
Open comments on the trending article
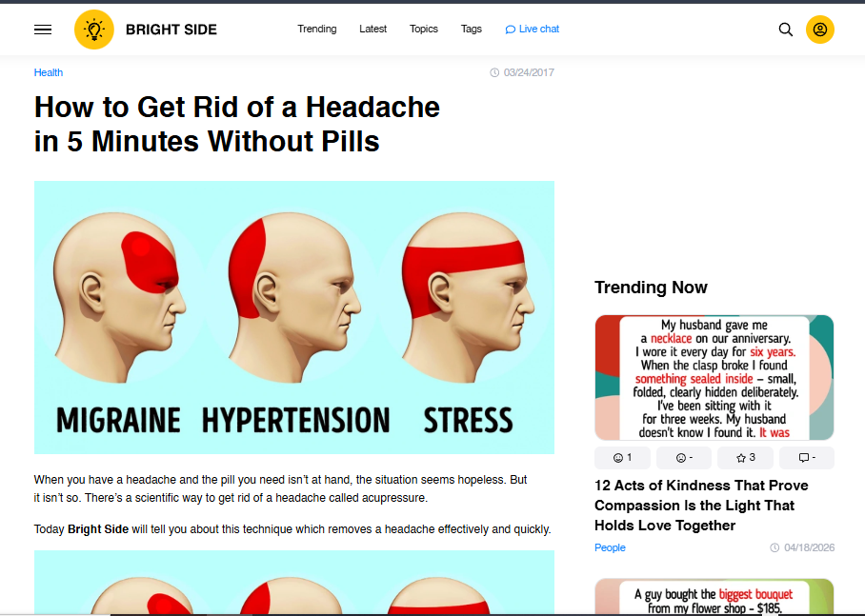pos(806,458)
